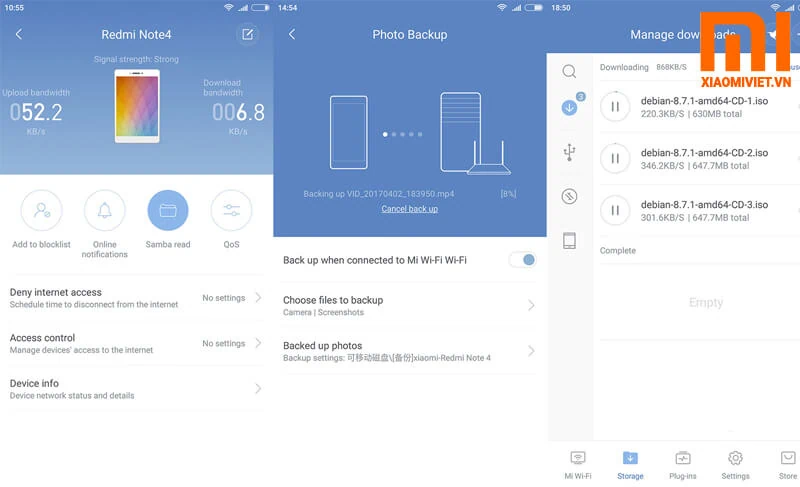Go back from Photo Backup screen
The image size is (800, 487).
tap(292, 34)
